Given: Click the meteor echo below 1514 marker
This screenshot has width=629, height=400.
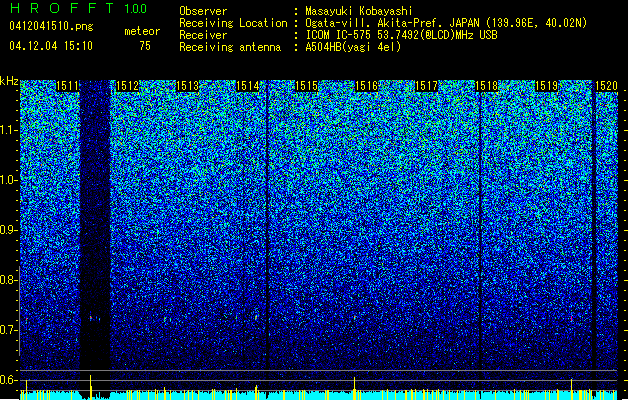Looking at the screenshot, I should click(x=256, y=317).
